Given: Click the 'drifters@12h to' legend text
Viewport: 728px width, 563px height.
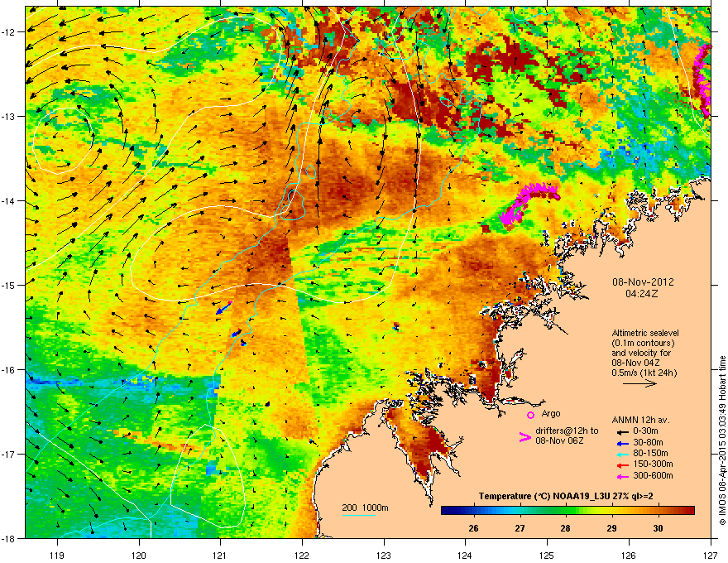Looking at the screenshot, I should pos(567,431).
